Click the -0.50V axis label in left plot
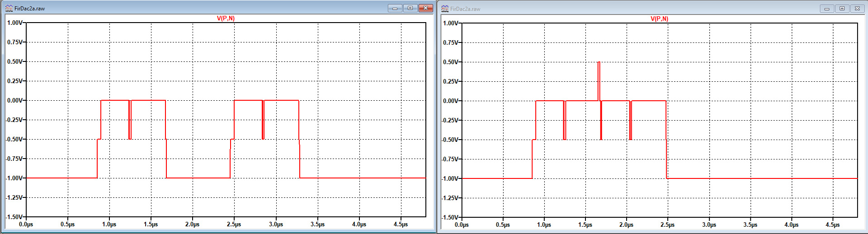Screen dimensions: 868x234 (14, 139)
